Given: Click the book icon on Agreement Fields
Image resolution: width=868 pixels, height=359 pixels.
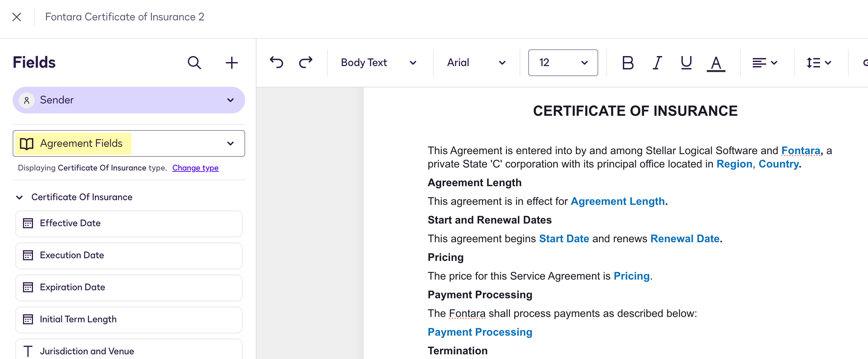Looking at the screenshot, I should click(27, 143).
